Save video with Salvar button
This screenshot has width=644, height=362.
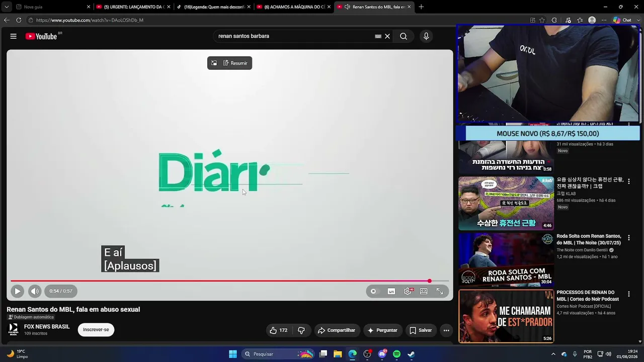(x=421, y=330)
